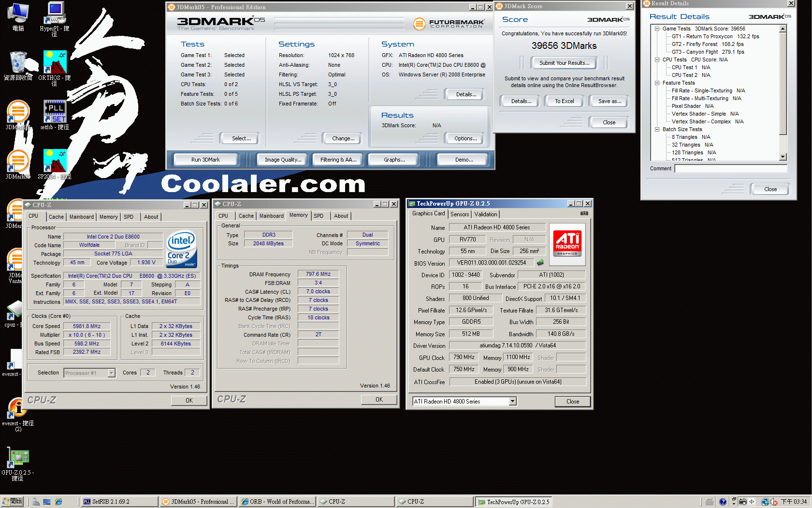Open SPD tab in the Memory CPU-Z window

tap(319, 216)
